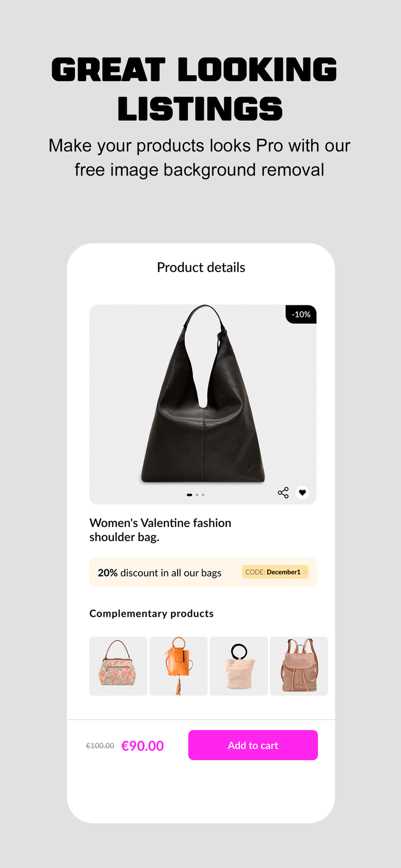Select the second carousel dot

197,495
